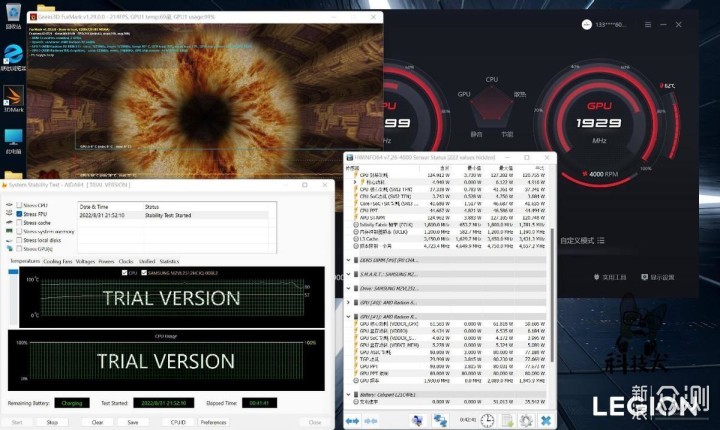Expand the 核心功耗 sub-row arrow
The width and height of the screenshot is (720, 430).
coord(355,182)
